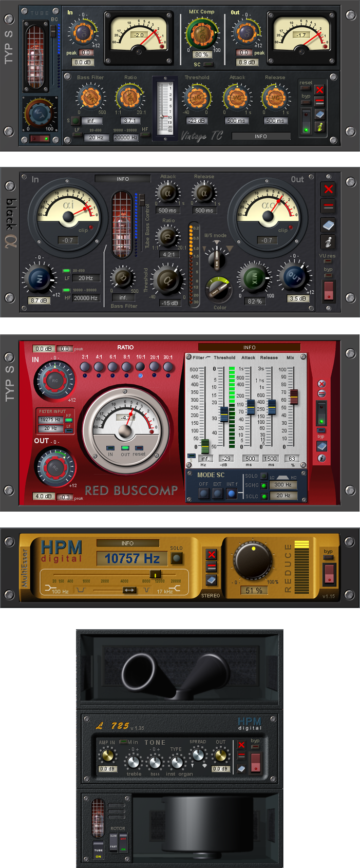Viewport: 360px width, 868px height.
Task: Click the black alpha Attack knob
Action: (167, 193)
